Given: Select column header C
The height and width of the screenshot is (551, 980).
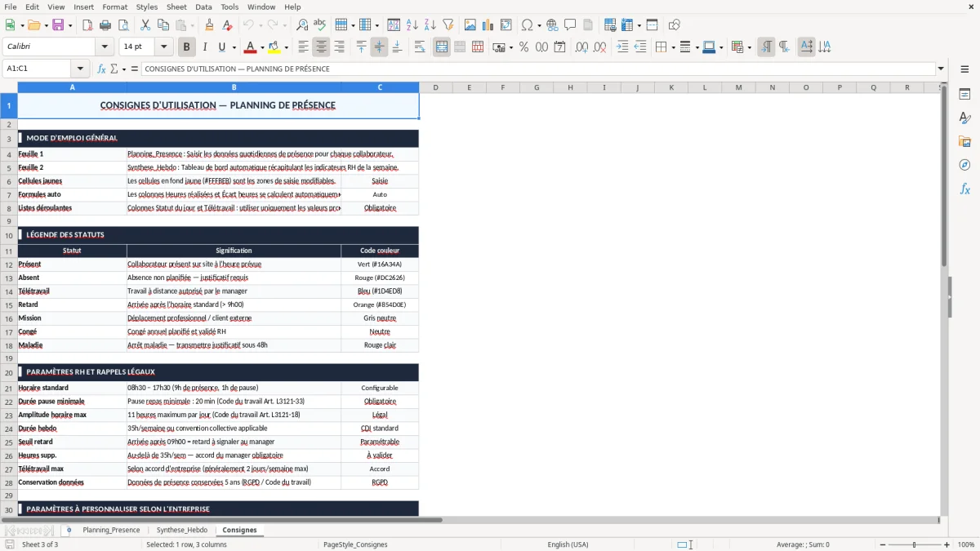Looking at the screenshot, I should coord(380,87).
